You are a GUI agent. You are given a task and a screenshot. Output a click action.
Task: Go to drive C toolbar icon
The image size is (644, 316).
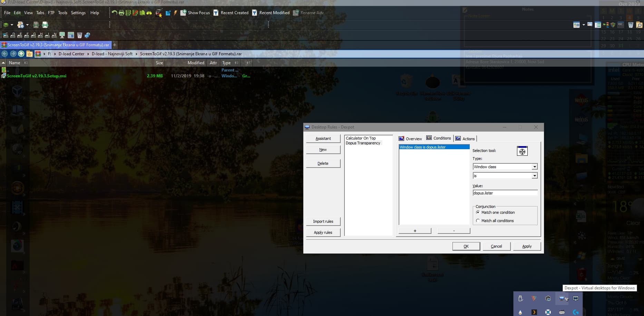click(x=6, y=35)
